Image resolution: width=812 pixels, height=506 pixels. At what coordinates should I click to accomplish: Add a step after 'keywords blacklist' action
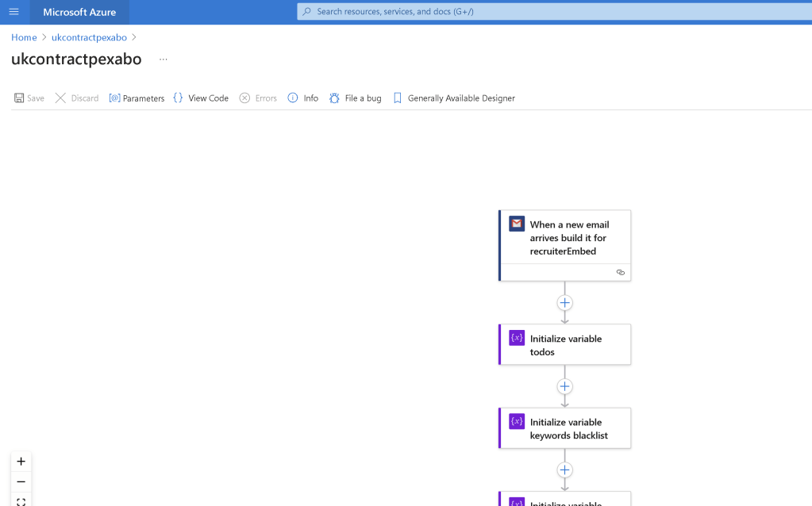coord(564,470)
